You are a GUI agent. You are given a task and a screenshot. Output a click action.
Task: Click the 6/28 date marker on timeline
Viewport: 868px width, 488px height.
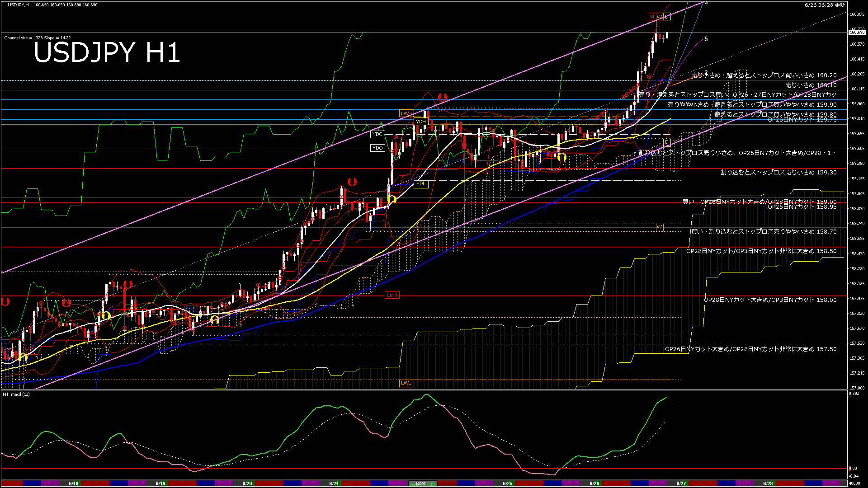coord(768,483)
